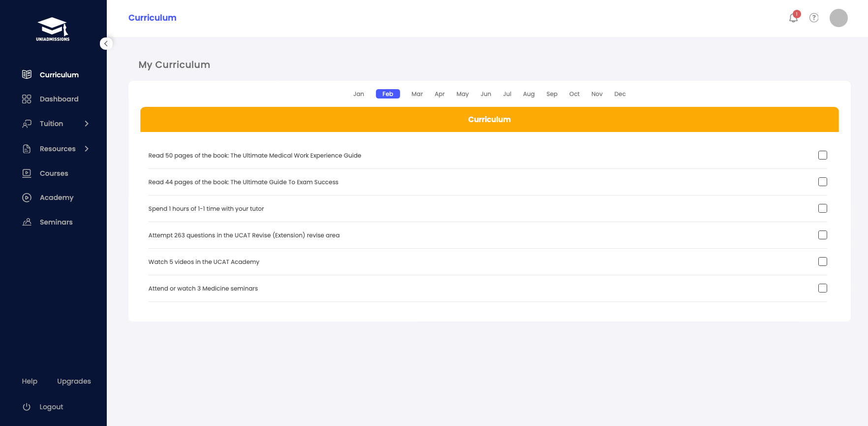Open the Academy play icon
This screenshot has width=868, height=426.
27,197
